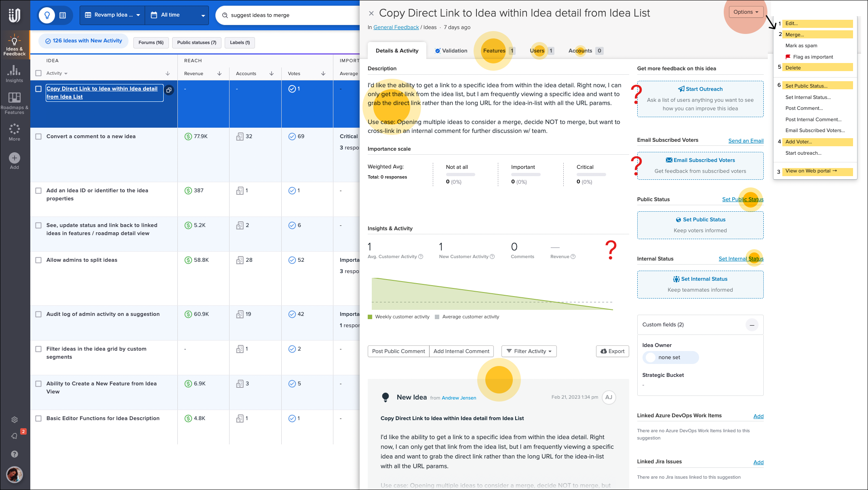Click the New Customer Activity help icon
This screenshot has width=868, height=490.
click(492, 257)
